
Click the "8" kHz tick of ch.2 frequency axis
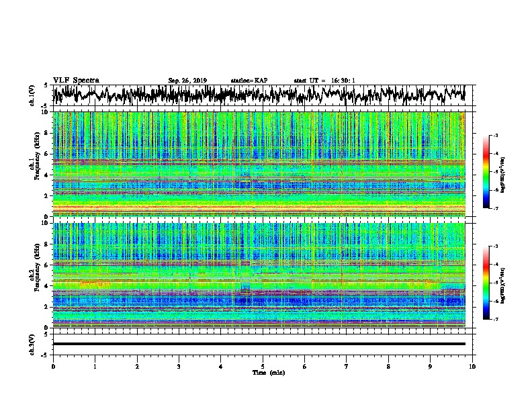(47, 244)
